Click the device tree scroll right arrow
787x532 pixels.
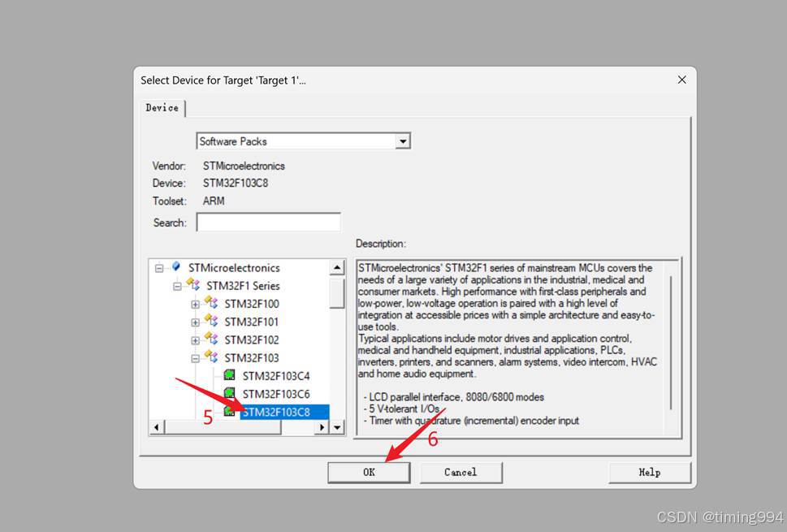tap(322, 427)
